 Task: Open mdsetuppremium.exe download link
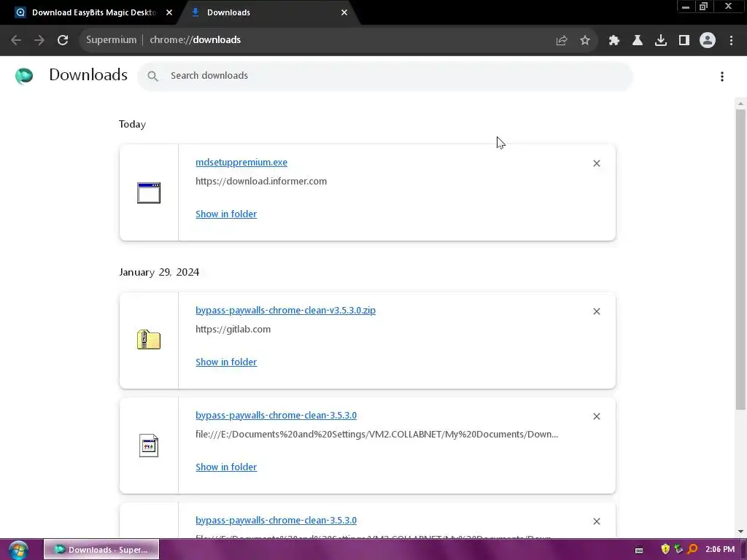point(241,162)
